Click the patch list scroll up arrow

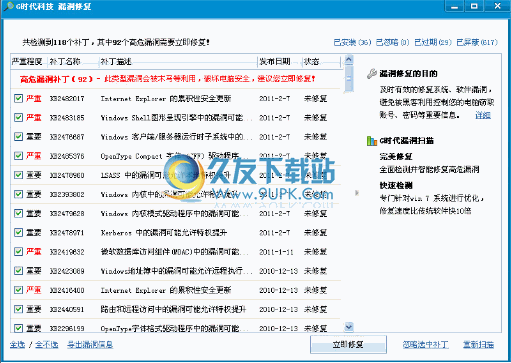(x=349, y=60)
